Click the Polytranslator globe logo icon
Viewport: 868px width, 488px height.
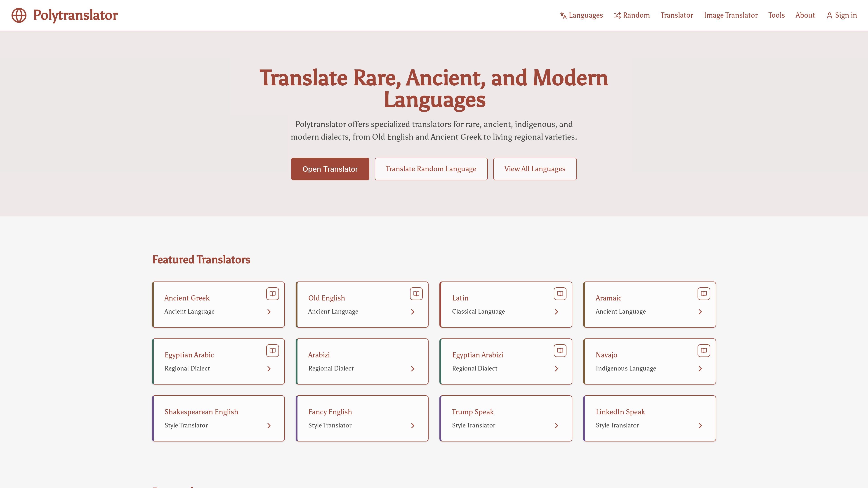(x=19, y=15)
